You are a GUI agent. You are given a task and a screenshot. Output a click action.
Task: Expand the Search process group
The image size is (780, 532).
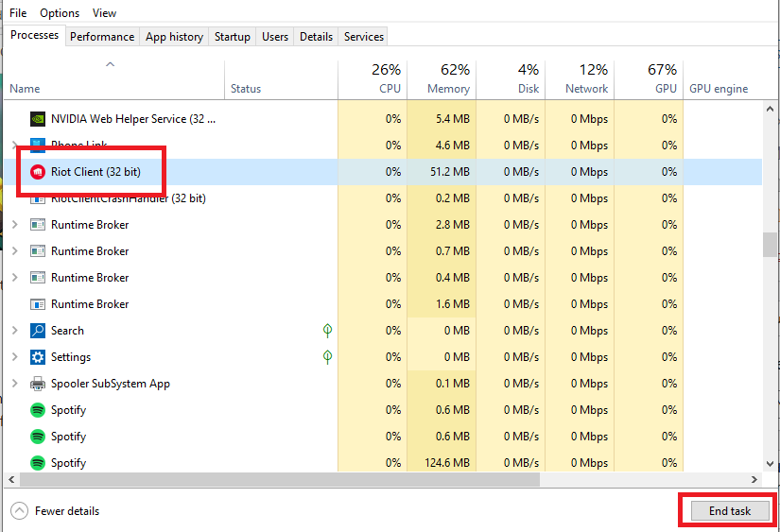[14, 331]
